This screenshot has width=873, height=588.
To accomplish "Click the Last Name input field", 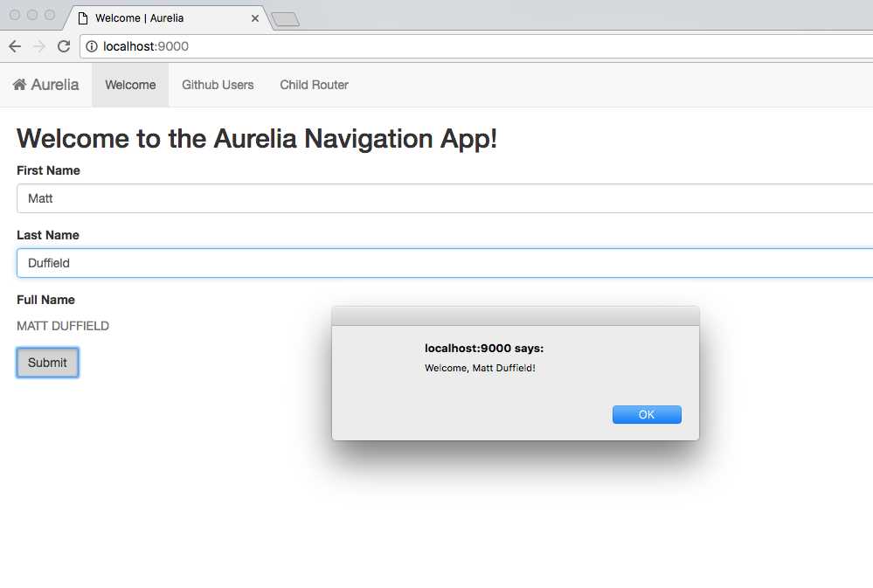I will tap(445, 263).
